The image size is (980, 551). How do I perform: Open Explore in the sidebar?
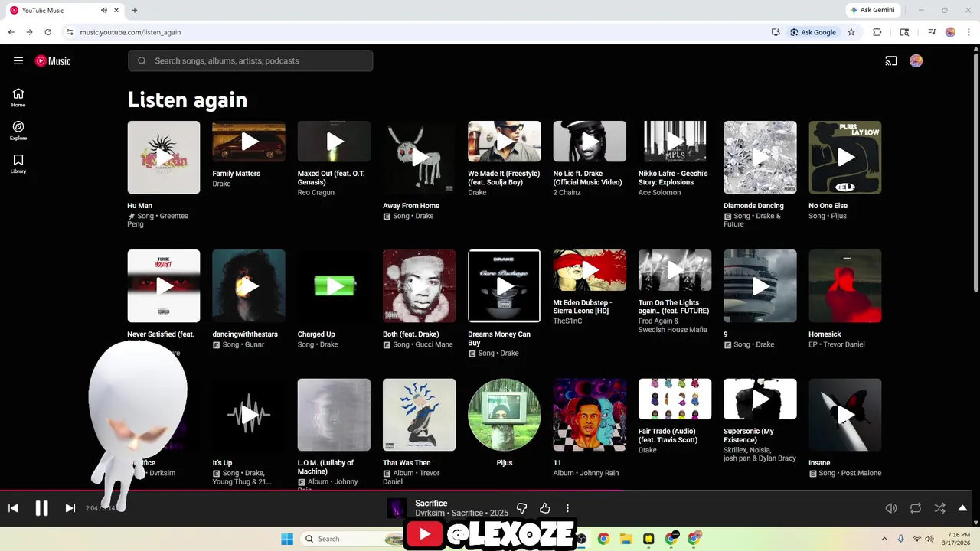[x=18, y=130]
